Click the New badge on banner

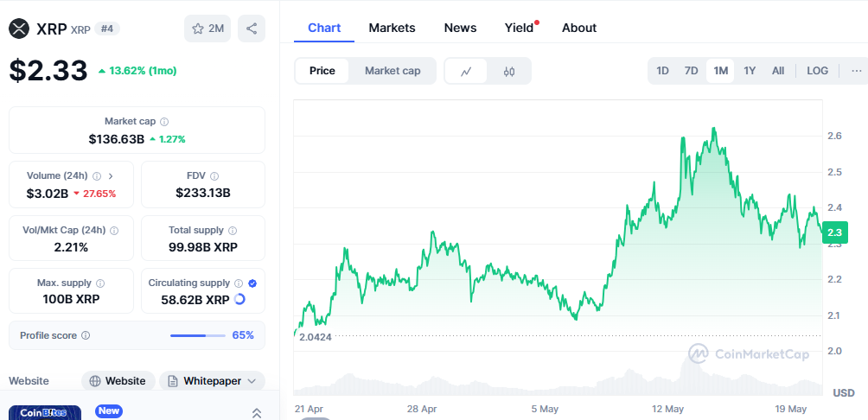tap(109, 411)
